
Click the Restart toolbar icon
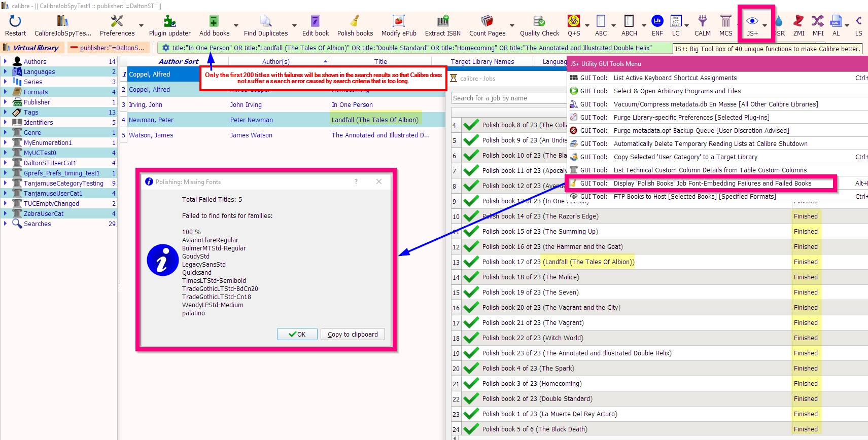click(x=15, y=21)
